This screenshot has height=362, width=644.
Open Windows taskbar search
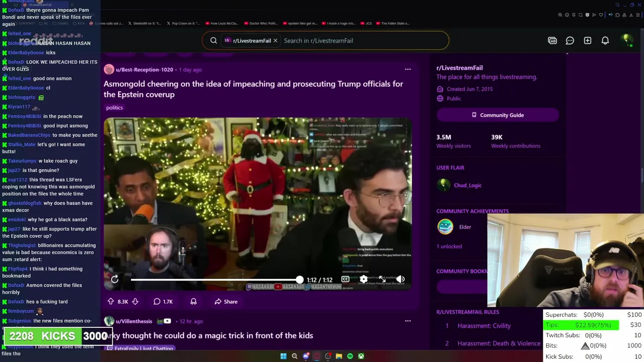pyautogui.click(x=294, y=356)
